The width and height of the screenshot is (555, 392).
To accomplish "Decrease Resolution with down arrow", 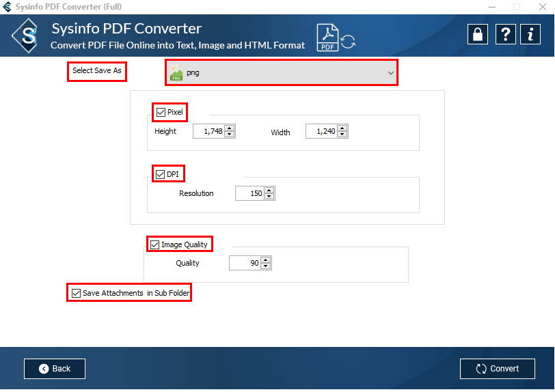I will click(269, 197).
